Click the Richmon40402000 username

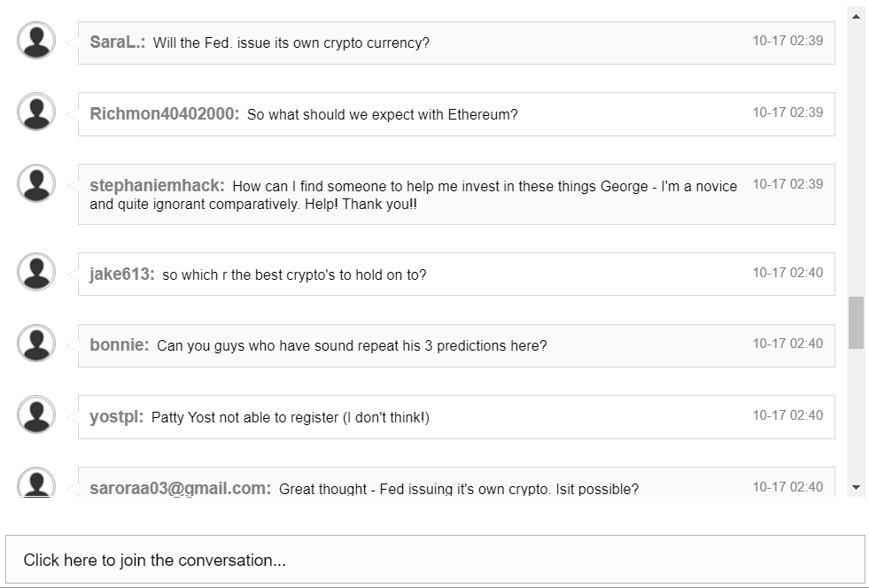[x=164, y=114]
